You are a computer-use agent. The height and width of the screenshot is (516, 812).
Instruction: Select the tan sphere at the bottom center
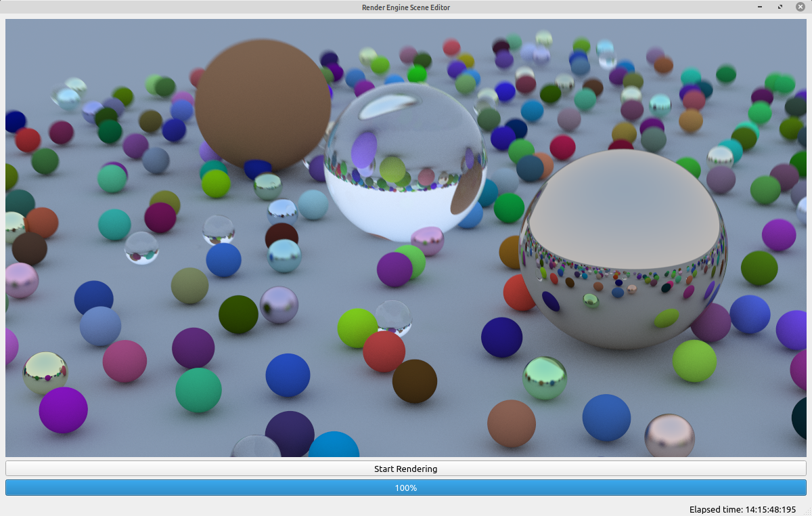(510, 424)
